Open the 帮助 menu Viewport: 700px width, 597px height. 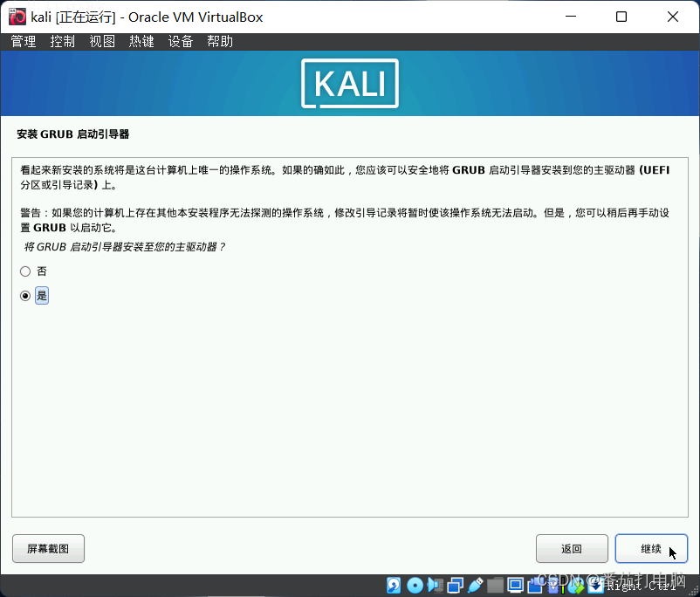[x=220, y=42]
